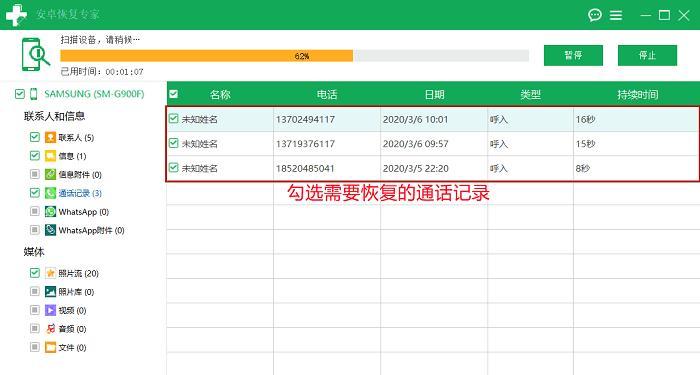Screen dimensions: 700x375
Task: Click the 音频 music note icon
Action: point(50,329)
